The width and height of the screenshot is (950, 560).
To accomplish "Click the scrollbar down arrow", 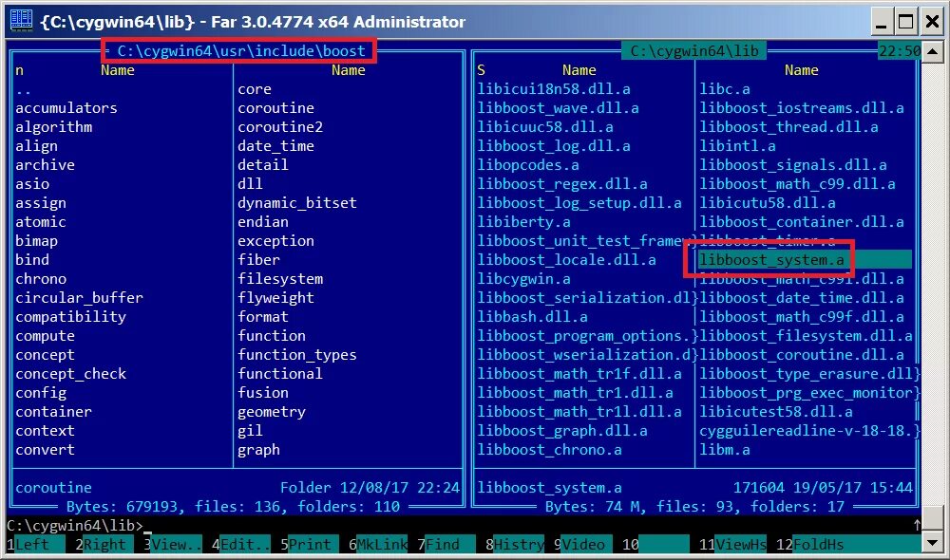I will tap(933, 543).
